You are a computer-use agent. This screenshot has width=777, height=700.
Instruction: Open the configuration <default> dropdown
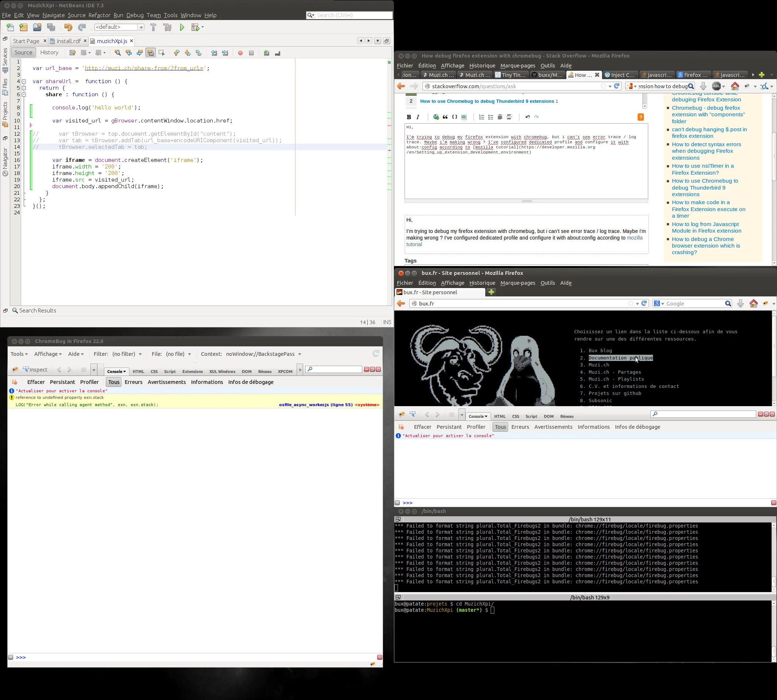141,27
